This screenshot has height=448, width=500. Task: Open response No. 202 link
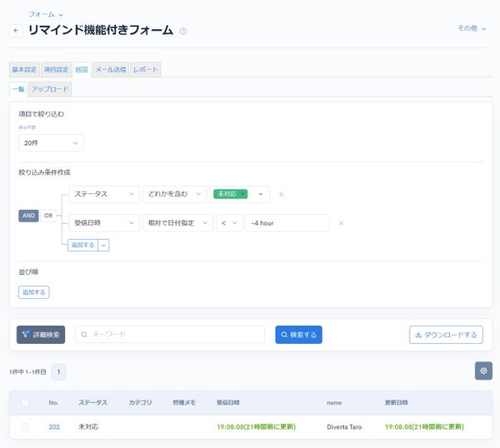pos(54,426)
